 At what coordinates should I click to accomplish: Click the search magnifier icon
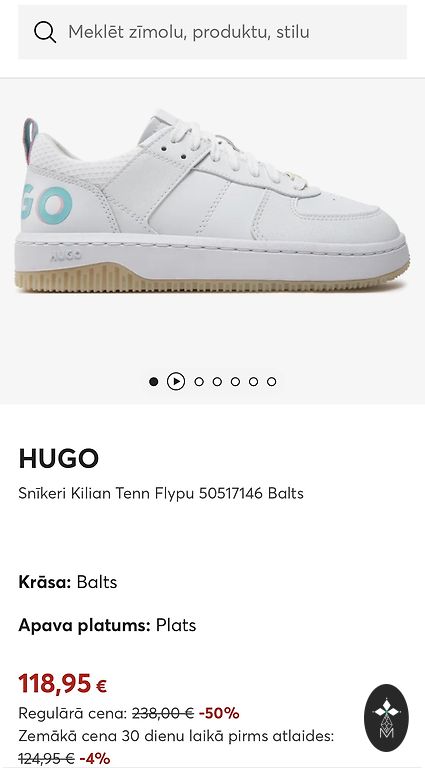(x=45, y=32)
